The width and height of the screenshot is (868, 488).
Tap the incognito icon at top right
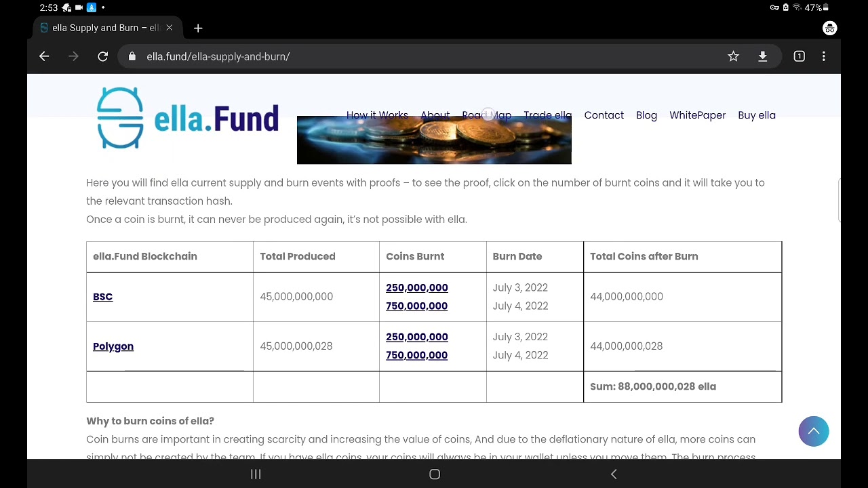coord(830,28)
